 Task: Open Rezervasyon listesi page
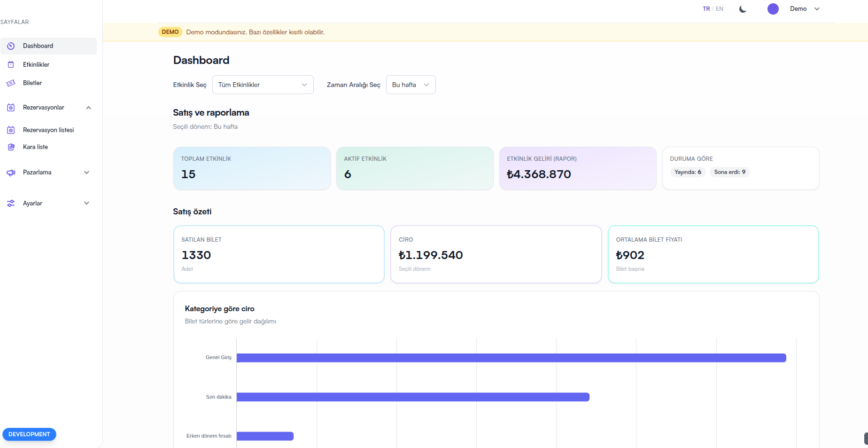click(x=48, y=130)
